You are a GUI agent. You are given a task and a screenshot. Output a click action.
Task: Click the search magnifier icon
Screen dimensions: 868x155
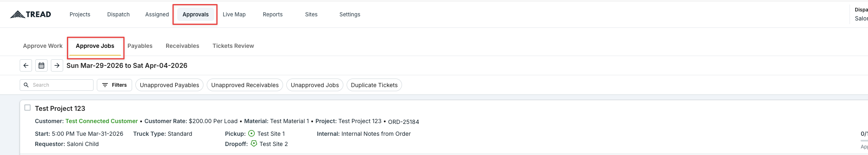[x=26, y=85]
